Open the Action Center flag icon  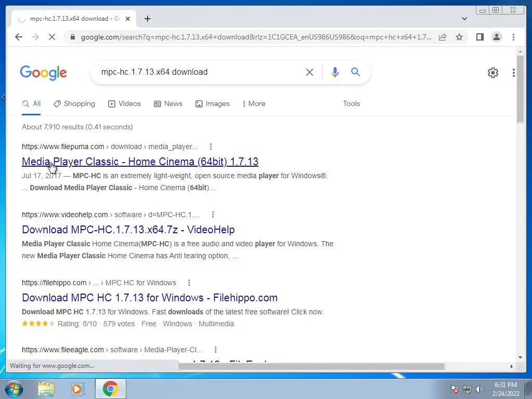pos(454,389)
